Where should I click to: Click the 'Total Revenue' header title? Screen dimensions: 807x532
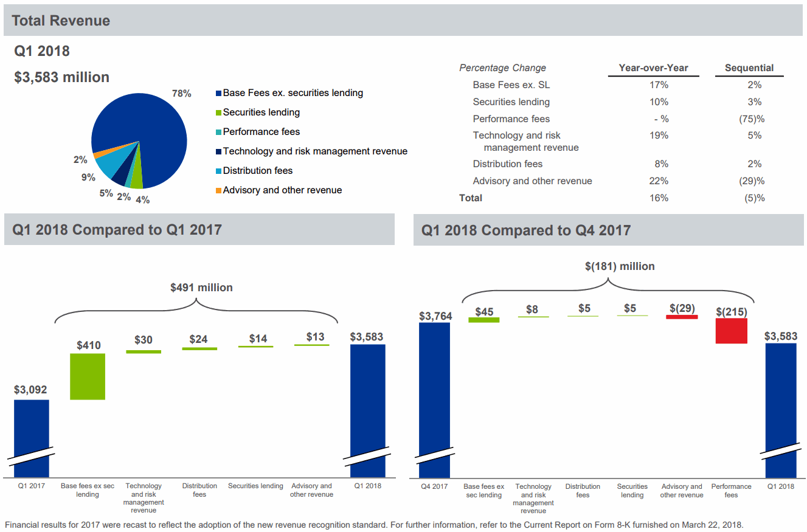point(61,21)
